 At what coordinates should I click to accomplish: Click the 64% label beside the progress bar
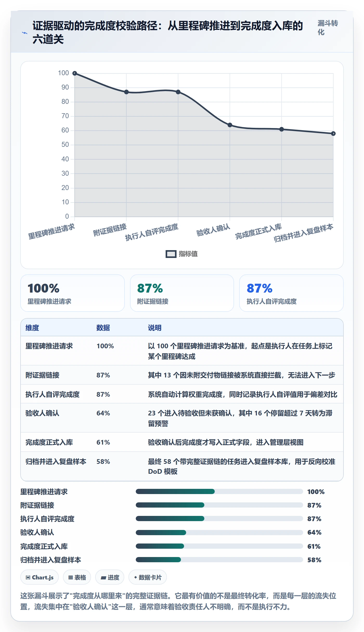coord(314,532)
